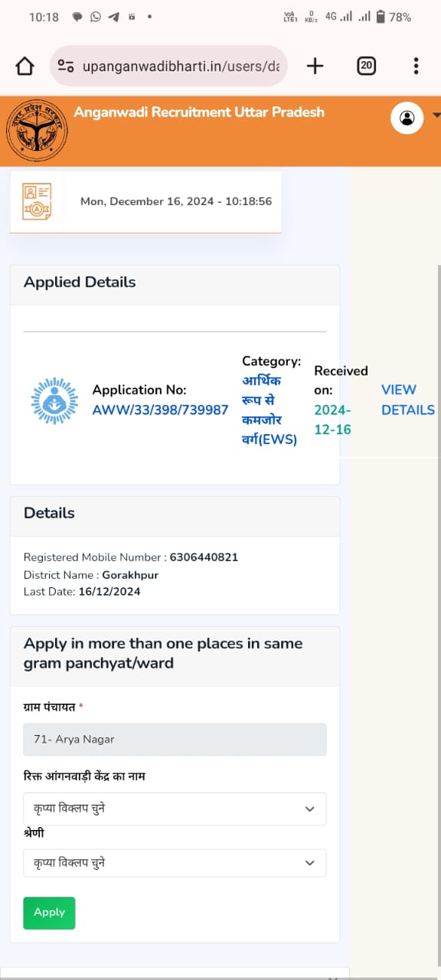This screenshot has height=980, width=441.
Task: Click the green Apply button
Action: click(49, 913)
